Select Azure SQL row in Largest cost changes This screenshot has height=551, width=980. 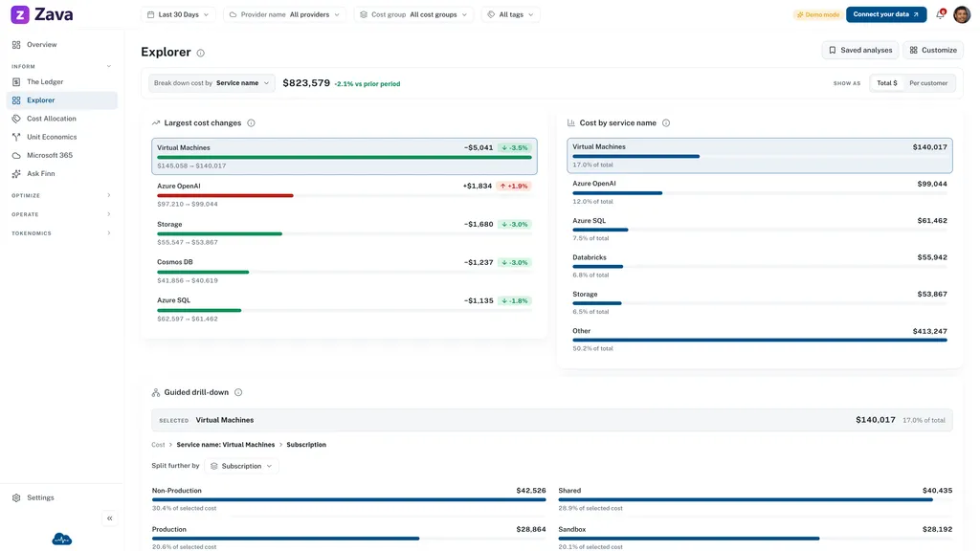(345, 309)
